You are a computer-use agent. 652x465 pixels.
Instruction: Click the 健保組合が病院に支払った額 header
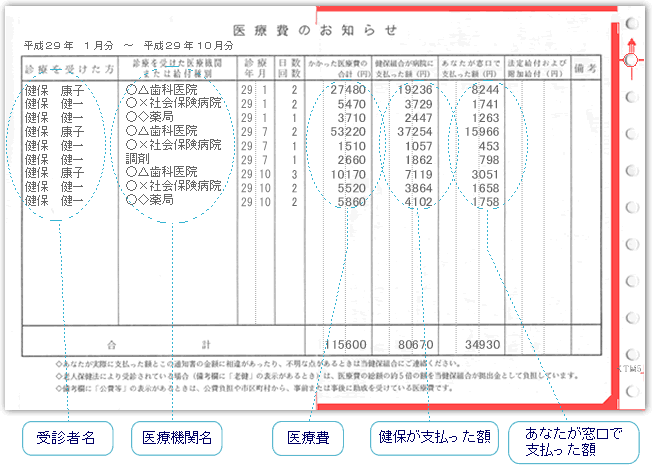pyautogui.click(x=404, y=69)
